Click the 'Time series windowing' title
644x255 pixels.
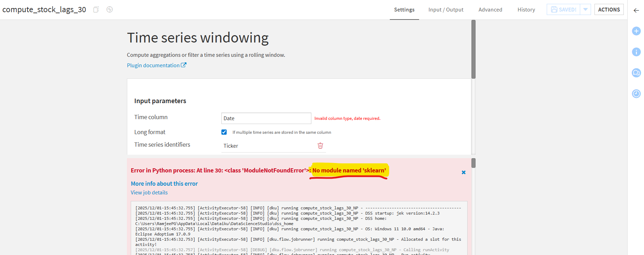pyautogui.click(x=198, y=38)
